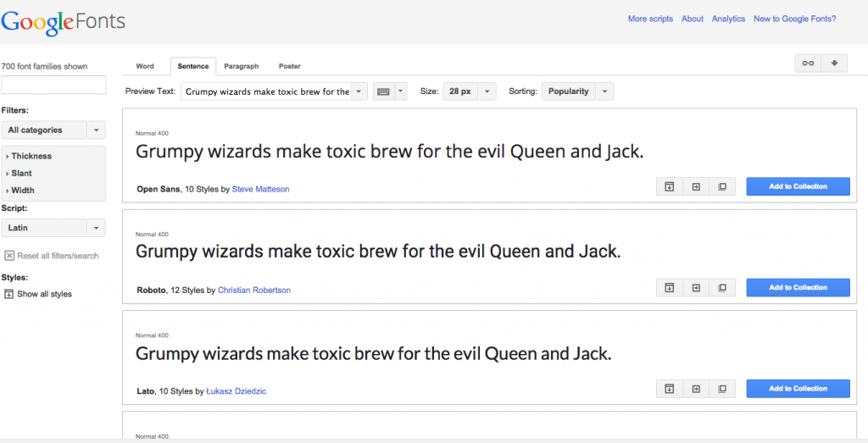Switch to the Poster tab

tap(289, 66)
